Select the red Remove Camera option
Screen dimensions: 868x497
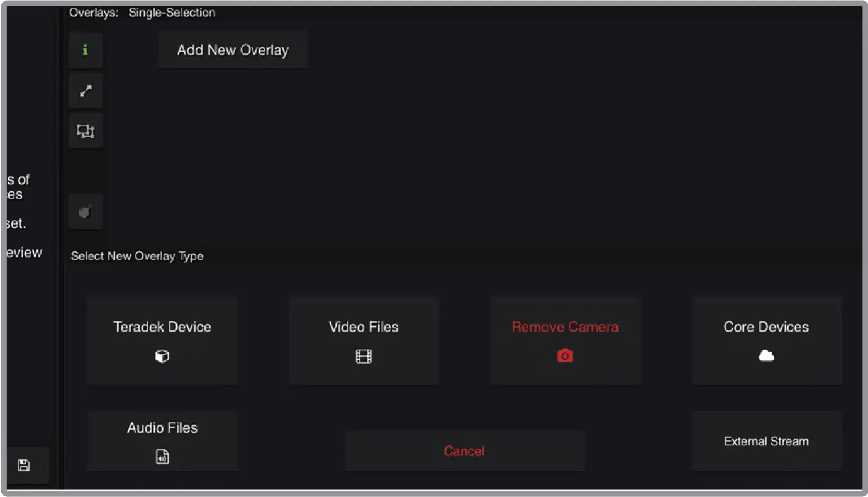click(x=565, y=340)
